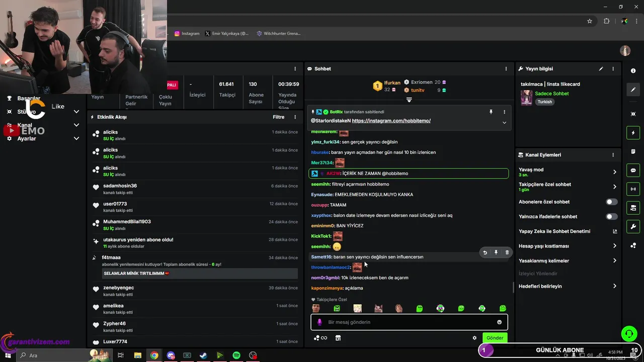This screenshot has width=644, height=362.
Task: Open Etkinlik Akışı panel three-dot menu
Action: click(x=295, y=117)
